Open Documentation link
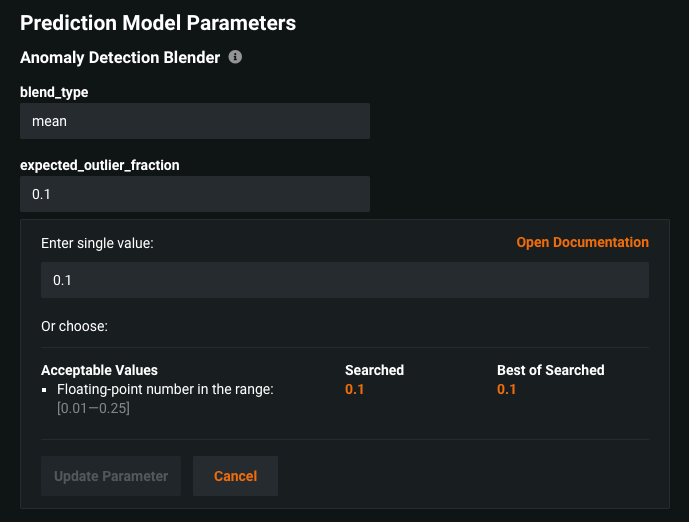689x522 pixels. [x=582, y=242]
